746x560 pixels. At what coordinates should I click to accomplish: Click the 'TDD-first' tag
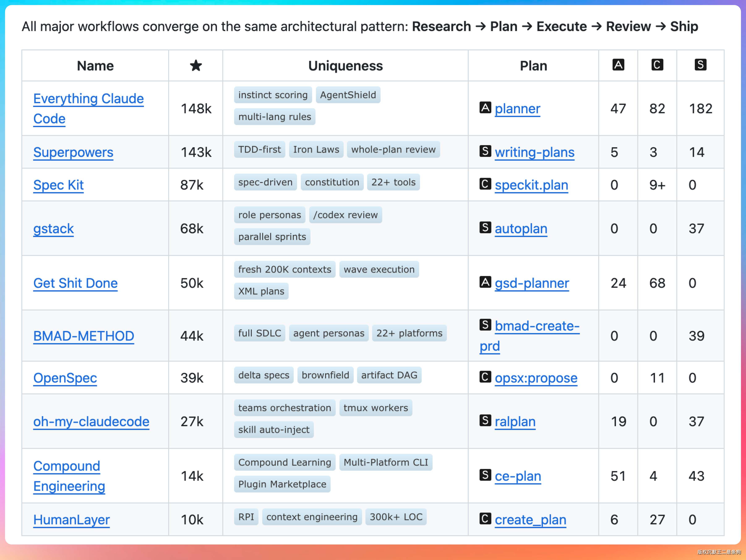(x=259, y=150)
